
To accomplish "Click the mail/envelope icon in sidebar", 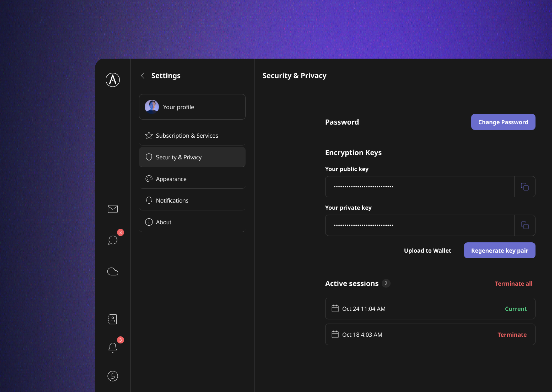I will point(113,209).
